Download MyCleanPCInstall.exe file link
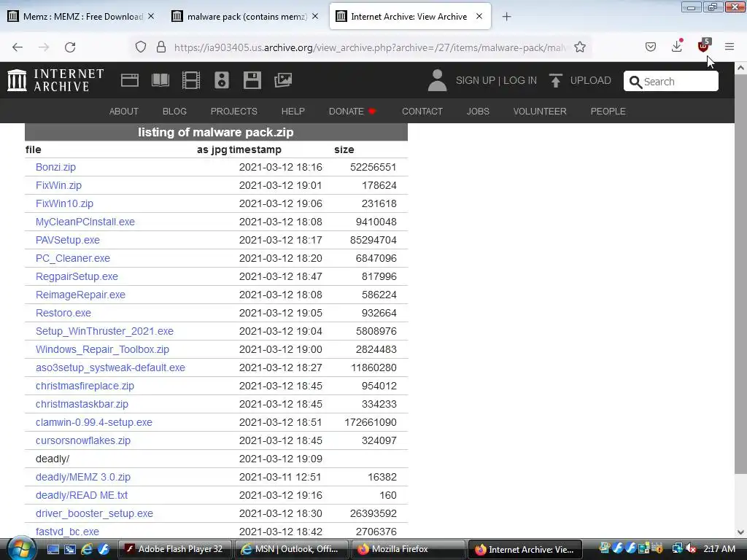The height and width of the screenshot is (560, 747). (x=85, y=222)
